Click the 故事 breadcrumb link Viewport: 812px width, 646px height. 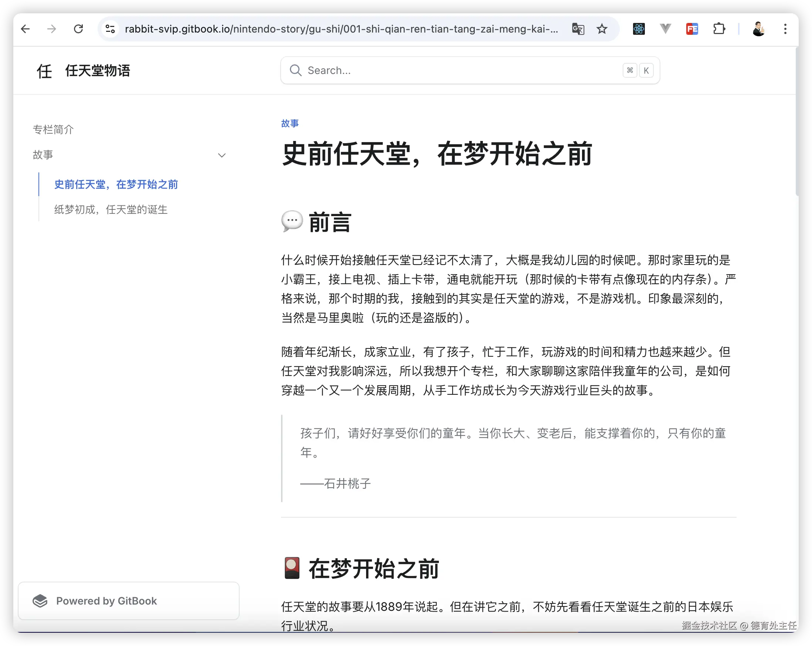point(290,123)
